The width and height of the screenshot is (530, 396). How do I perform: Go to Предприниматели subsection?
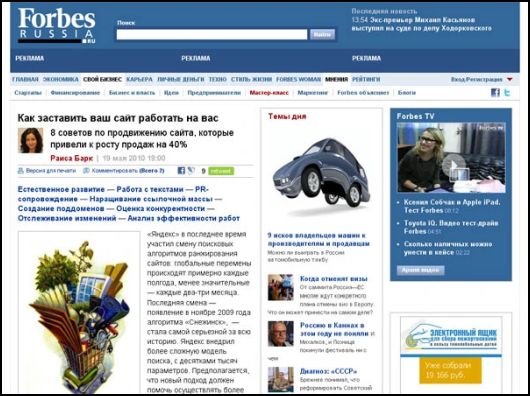pyautogui.click(x=214, y=93)
